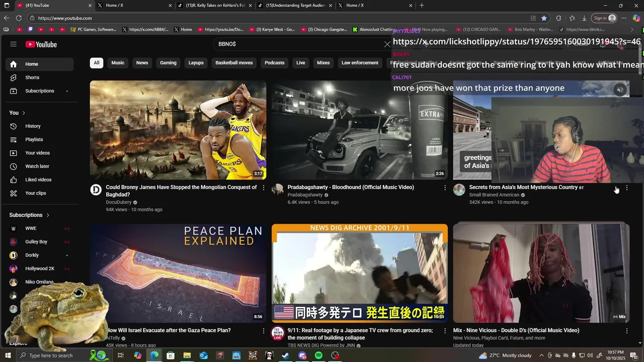Select the Layups filter chip
The height and width of the screenshot is (362, 644).
pos(196,63)
